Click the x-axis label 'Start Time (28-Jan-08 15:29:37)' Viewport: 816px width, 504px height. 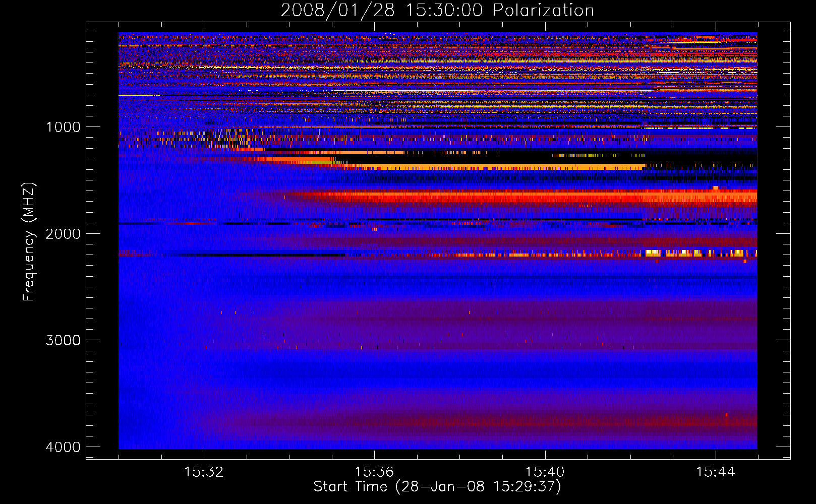click(x=437, y=487)
